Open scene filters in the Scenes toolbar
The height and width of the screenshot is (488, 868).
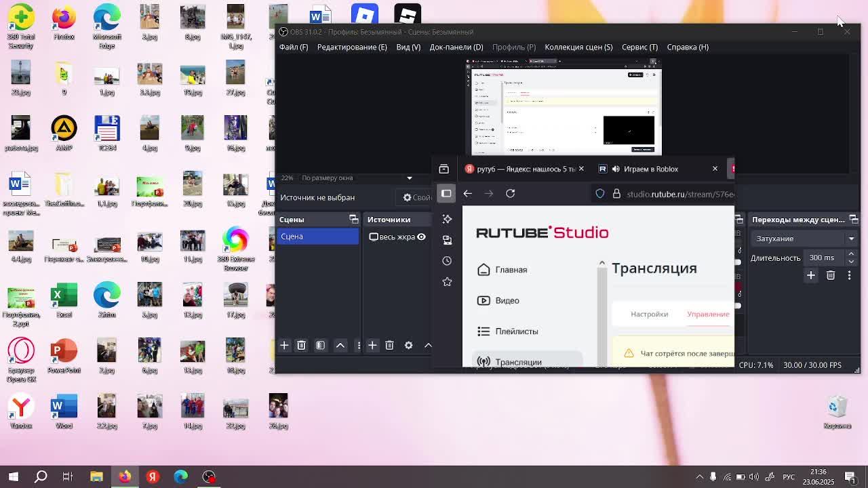321,346
